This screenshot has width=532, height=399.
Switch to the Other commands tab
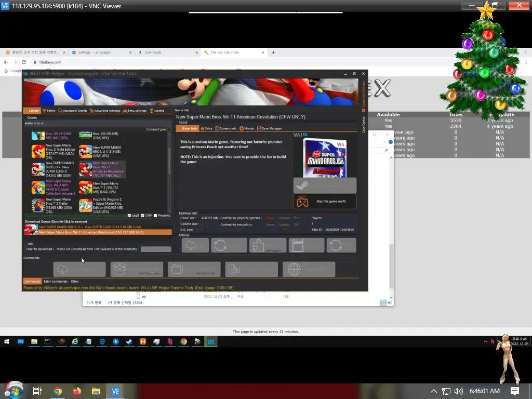(x=75, y=281)
